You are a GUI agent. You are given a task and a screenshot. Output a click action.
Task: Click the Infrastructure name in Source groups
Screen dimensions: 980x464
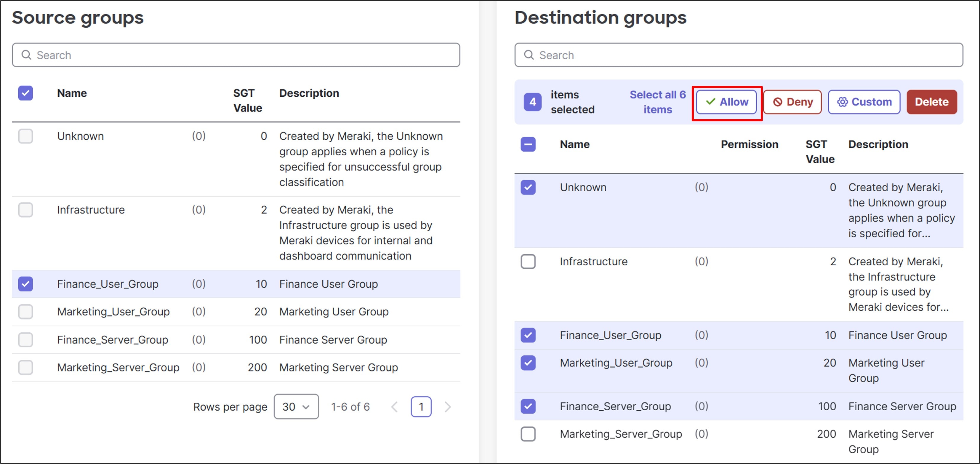point(91,210)
